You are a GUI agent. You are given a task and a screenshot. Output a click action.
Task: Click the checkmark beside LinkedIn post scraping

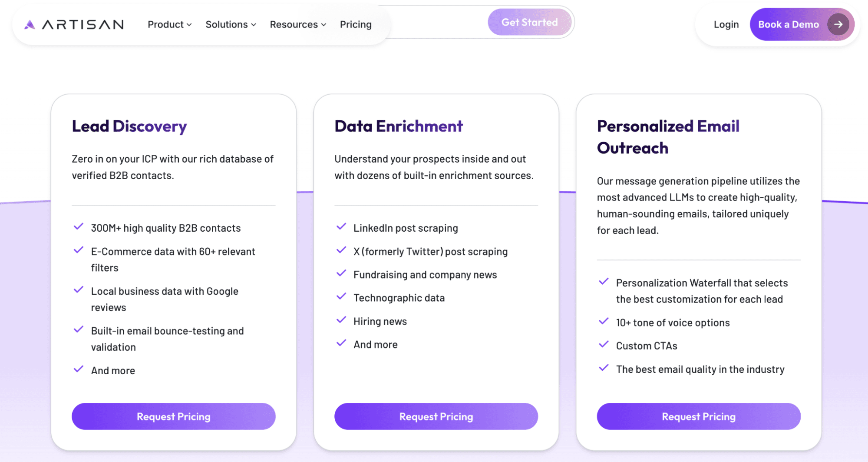coord(341,226)
